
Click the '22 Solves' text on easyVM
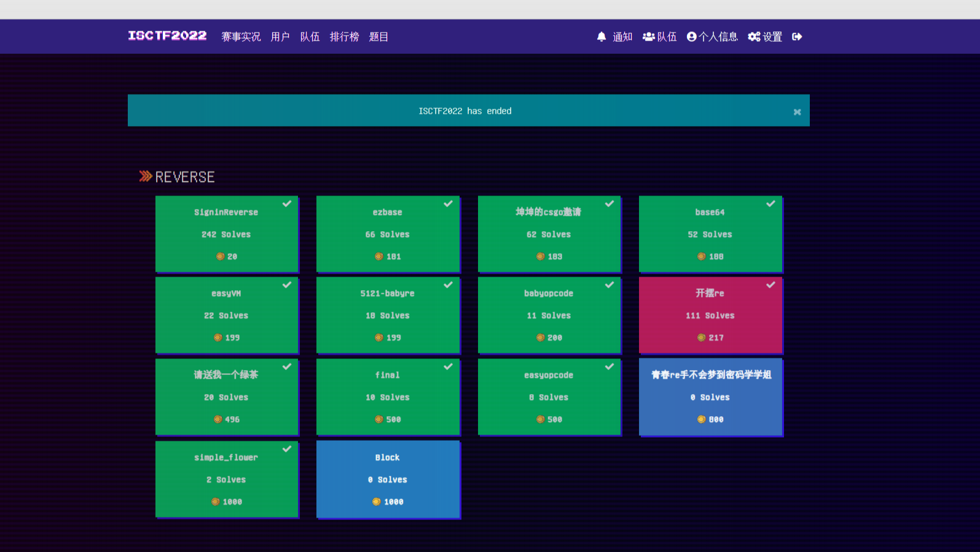click(226, 315)
